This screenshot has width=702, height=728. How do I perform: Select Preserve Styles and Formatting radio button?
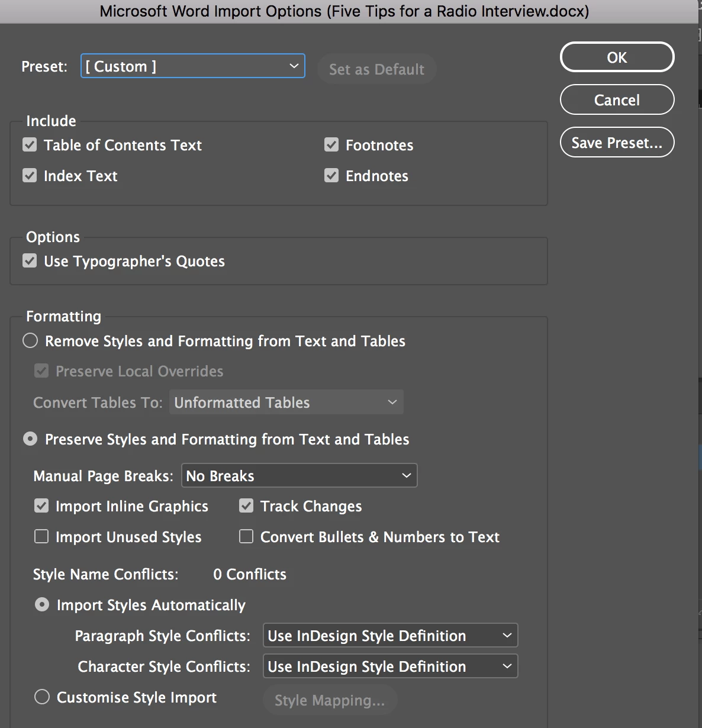30,439
